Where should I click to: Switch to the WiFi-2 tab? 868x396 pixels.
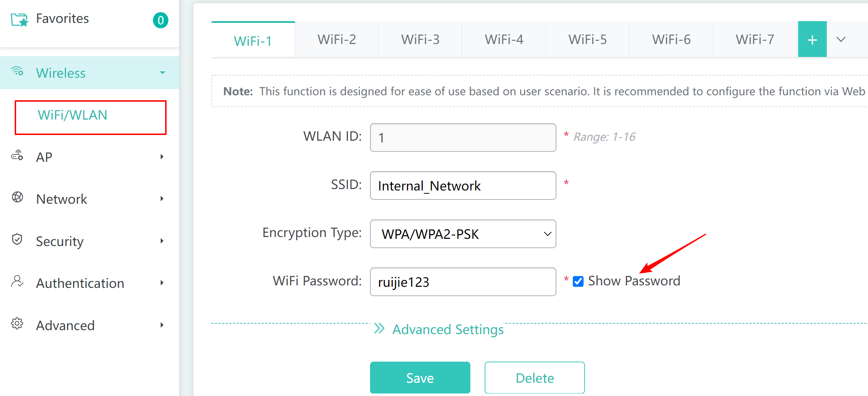[x=337, y=39]
